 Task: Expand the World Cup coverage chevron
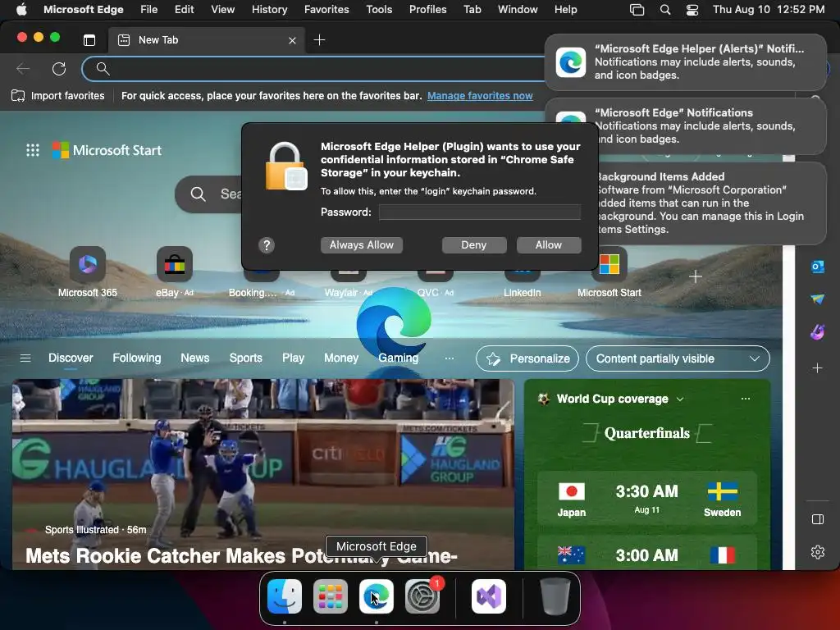680,399
